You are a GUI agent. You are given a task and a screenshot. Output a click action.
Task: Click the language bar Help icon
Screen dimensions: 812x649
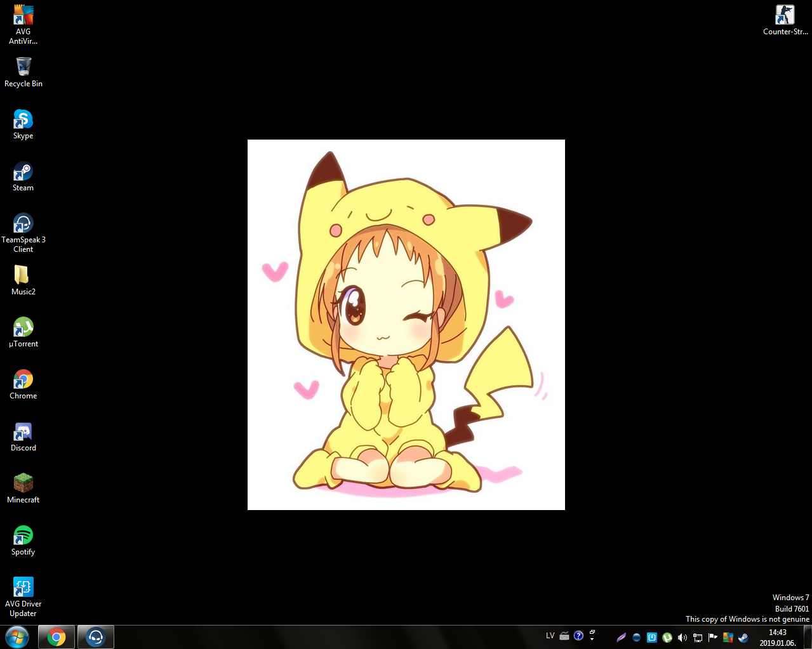pos(578,636)
